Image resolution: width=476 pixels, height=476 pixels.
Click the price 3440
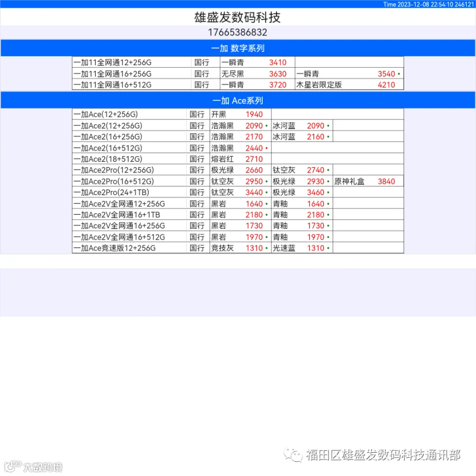point(254,192)
